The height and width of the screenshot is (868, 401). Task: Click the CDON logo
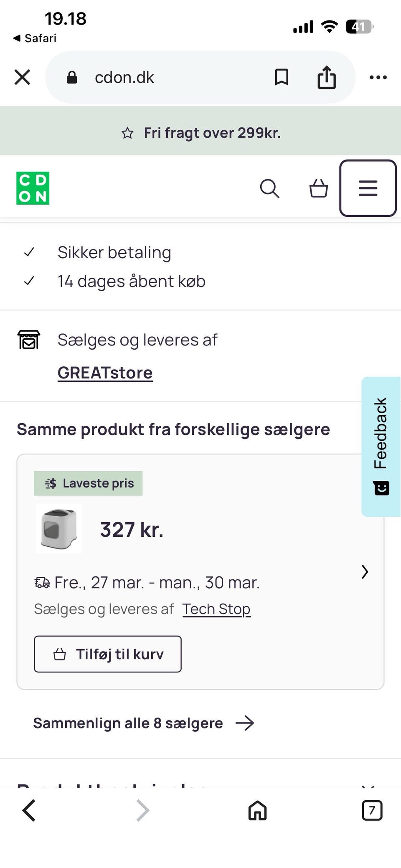pos(32,188)
